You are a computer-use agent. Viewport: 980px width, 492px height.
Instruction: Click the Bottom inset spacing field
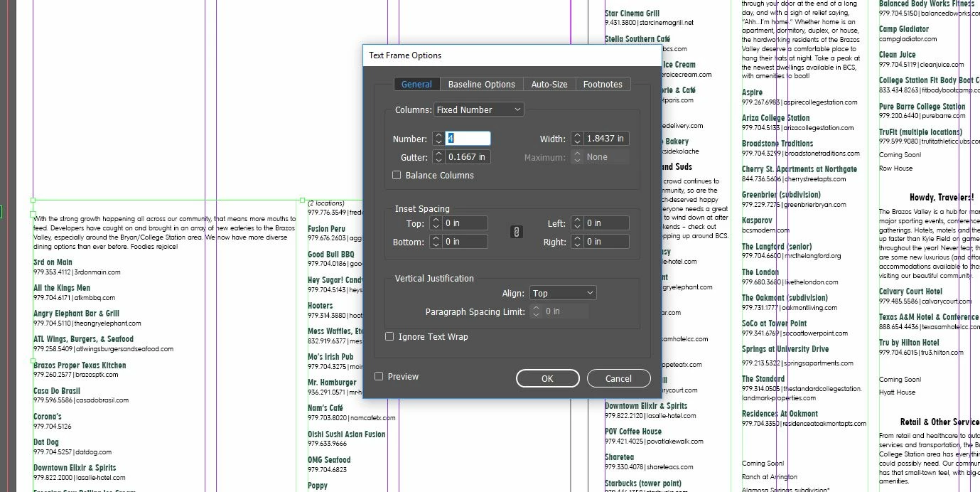click(x=465, y=242)
